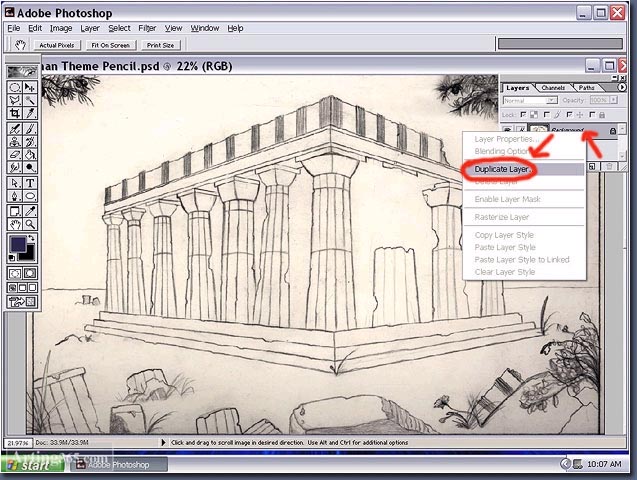Screen dimensions: 637x480
Task: Select the History Brush tool
Action: [30, 142]
